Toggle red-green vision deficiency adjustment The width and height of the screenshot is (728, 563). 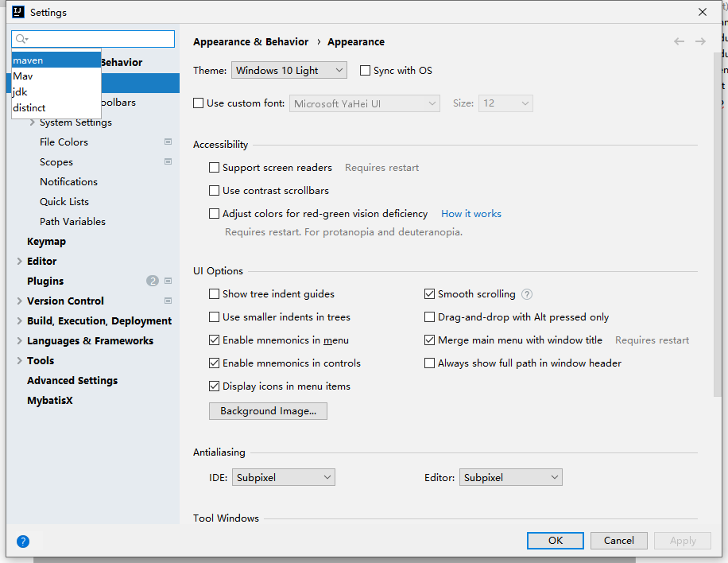pos(214,214)
